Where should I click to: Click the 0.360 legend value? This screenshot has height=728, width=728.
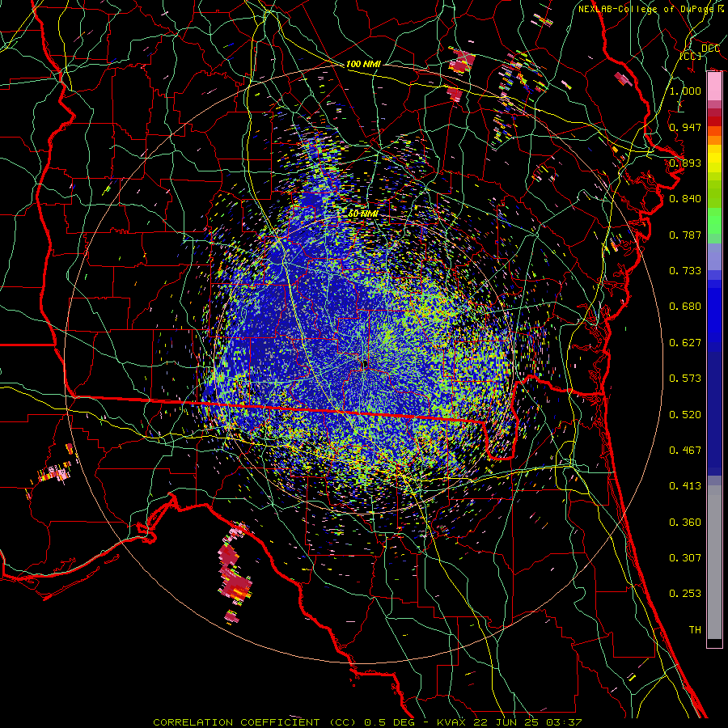(x=685, y=523)
